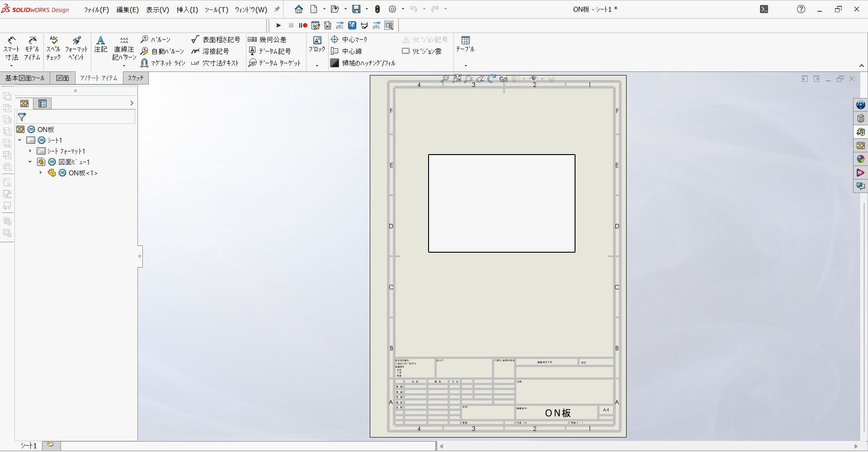Viewport: 868px width, 452px height.
Task: Expand シート フォーマット1 node
Action: 30,151
